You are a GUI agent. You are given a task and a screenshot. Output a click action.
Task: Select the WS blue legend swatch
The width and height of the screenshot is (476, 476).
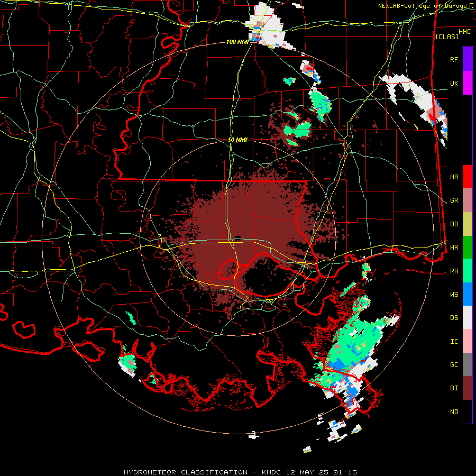(x=467, y=294)
